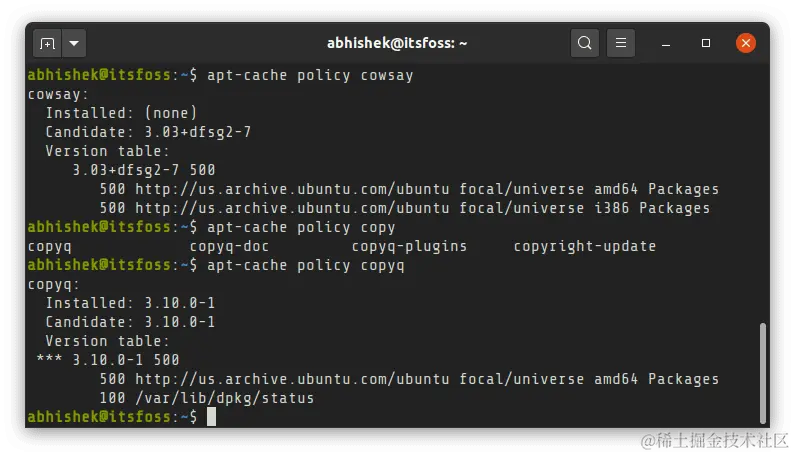Open a new terminal tab
The image size is (795, 456).
click(x=47, y=44)
